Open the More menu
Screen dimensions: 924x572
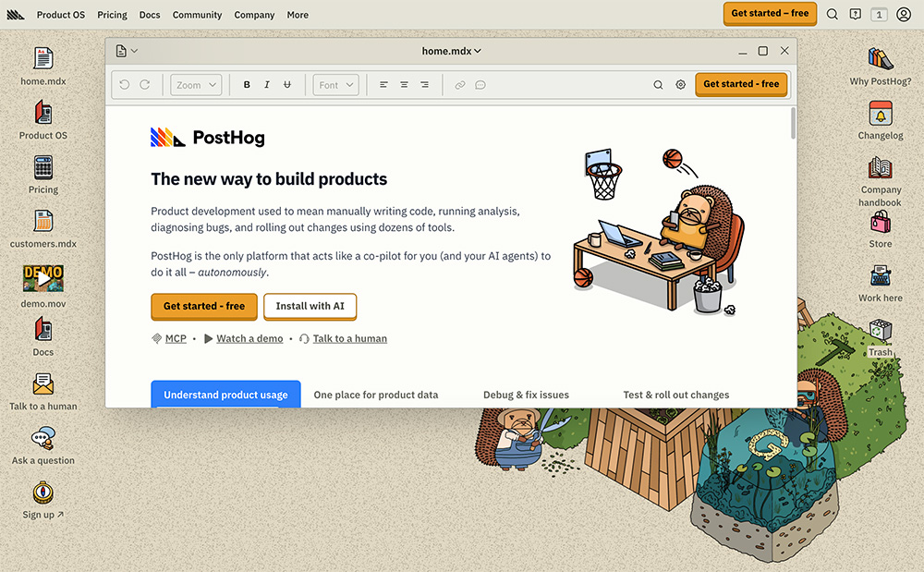coord(298,15)
